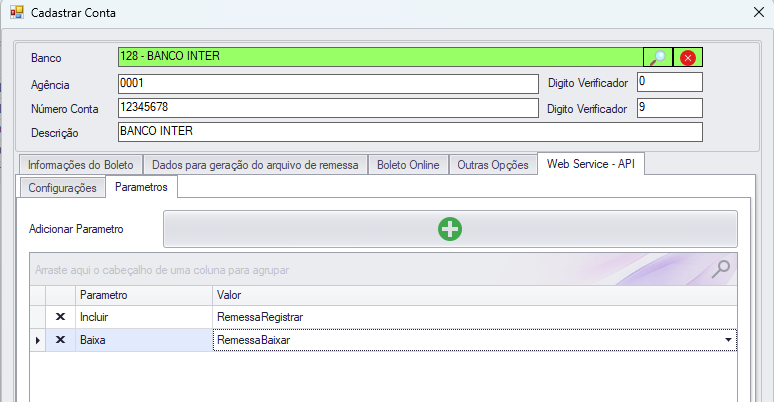Image resolution: width=774 pixels, height=402 pixels.
Task: Switch to the Configurações sub-tab
Action: [x=62, y=188]
